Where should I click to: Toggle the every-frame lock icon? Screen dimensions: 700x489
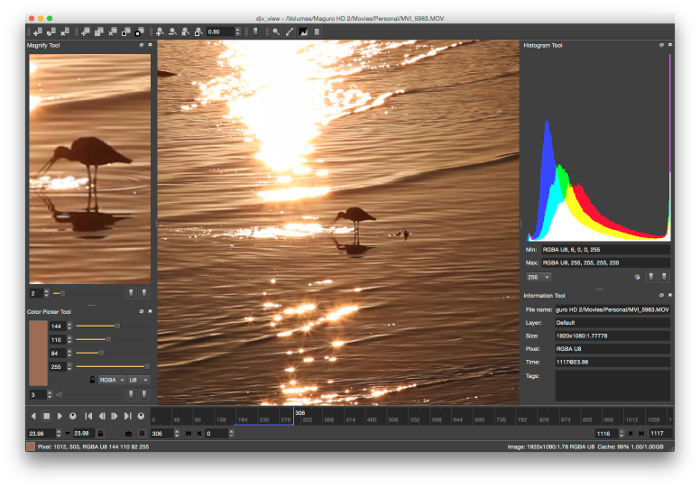pos(100,433)
